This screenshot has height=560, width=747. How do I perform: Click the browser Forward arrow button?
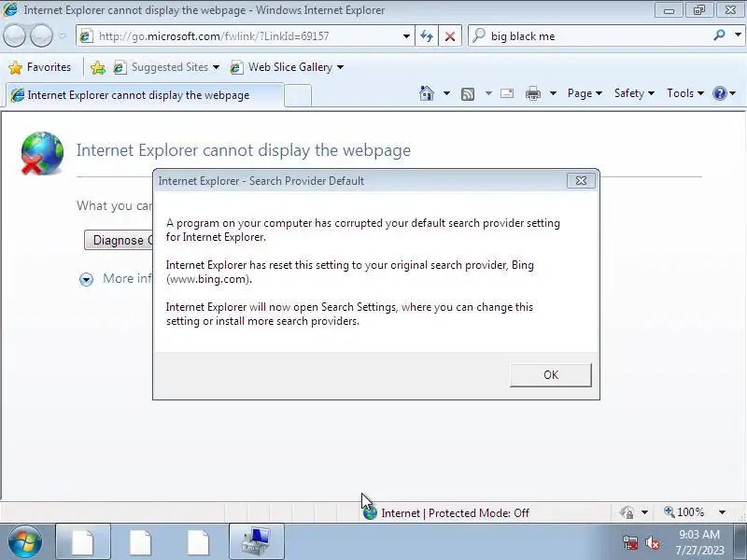pos(41,35)
